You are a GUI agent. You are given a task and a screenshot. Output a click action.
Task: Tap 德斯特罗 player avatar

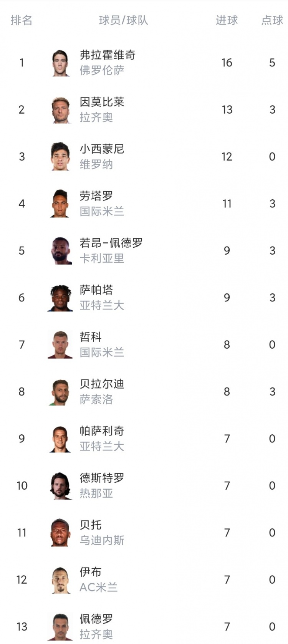click(x=60, y=486)
